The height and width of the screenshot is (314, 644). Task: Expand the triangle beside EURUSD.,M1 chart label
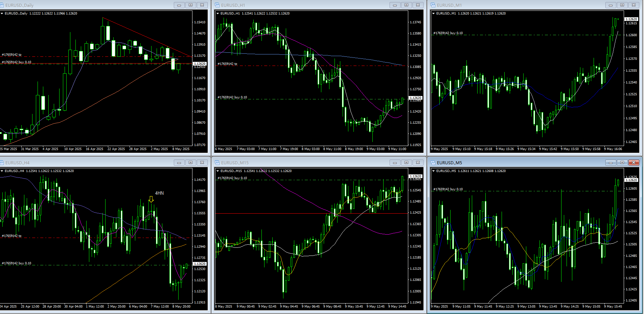pos(434,14)
